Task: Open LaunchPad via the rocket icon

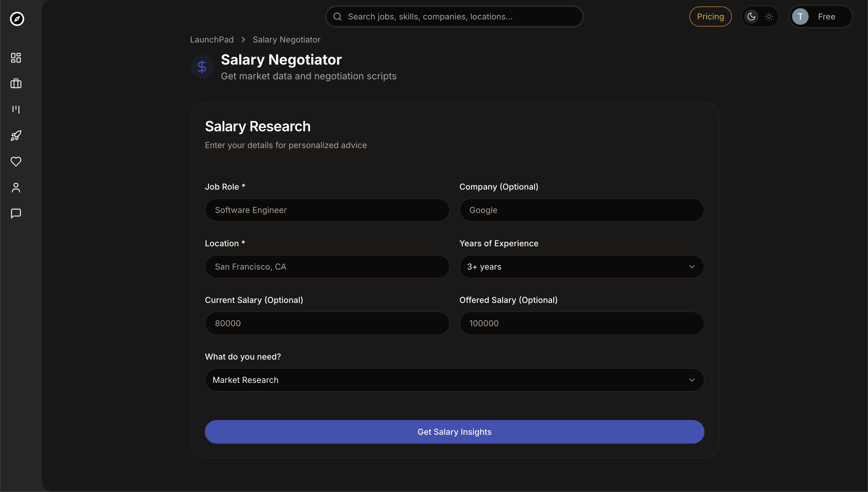Action: 16,135
